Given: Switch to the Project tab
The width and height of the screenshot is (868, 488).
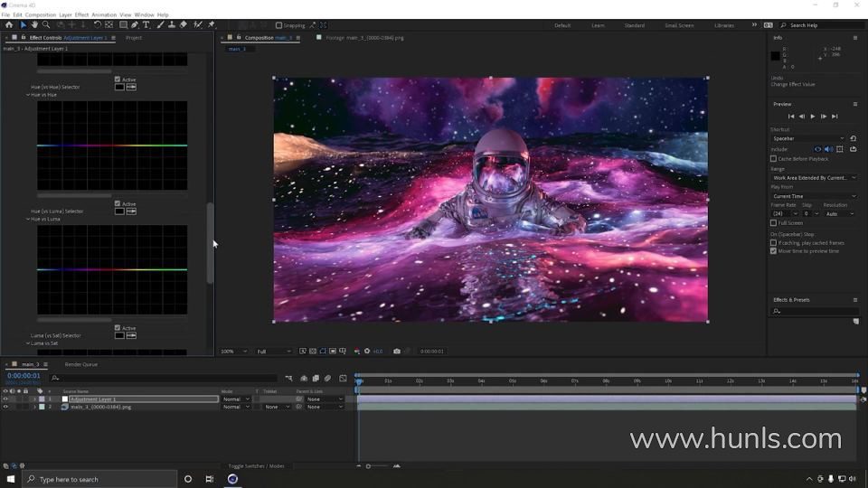Looking at the screenshot, I should click(134, 38).
